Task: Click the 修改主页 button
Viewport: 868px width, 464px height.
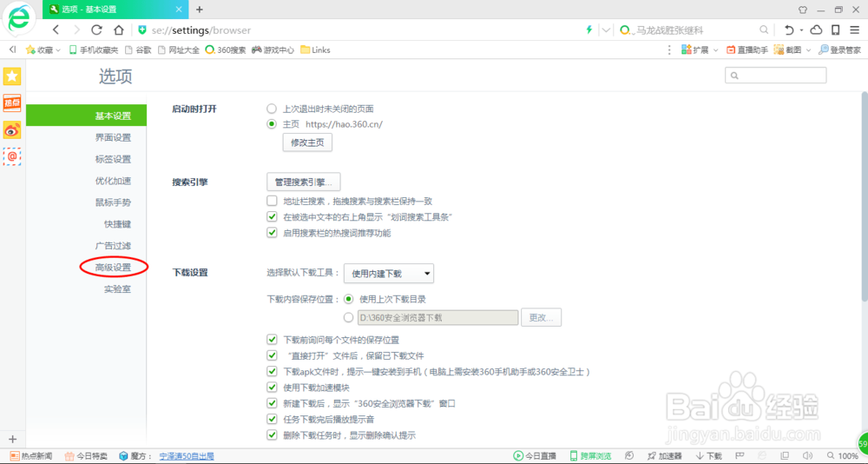Action: [x=307, y=143]
